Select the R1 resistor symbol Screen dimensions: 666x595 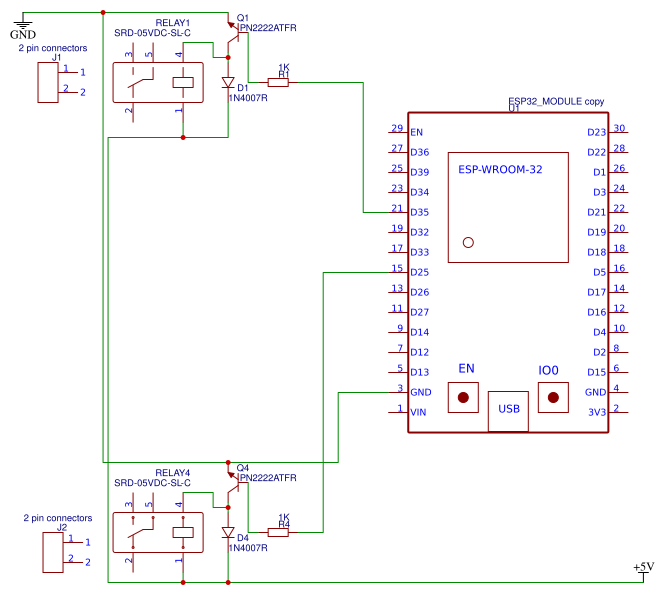278,82
